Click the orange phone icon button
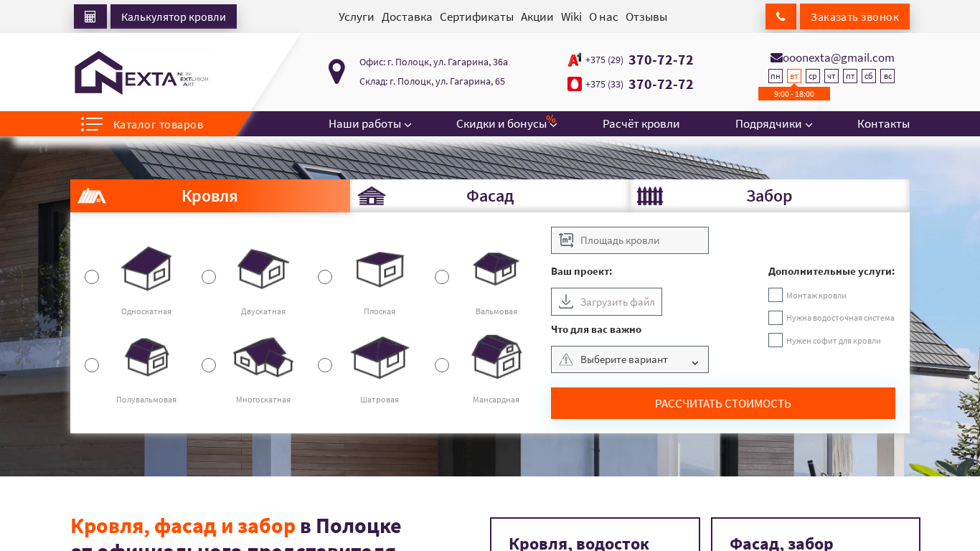Image resolution: width=980 pixels, height=551 pixels. coord(781,17)
